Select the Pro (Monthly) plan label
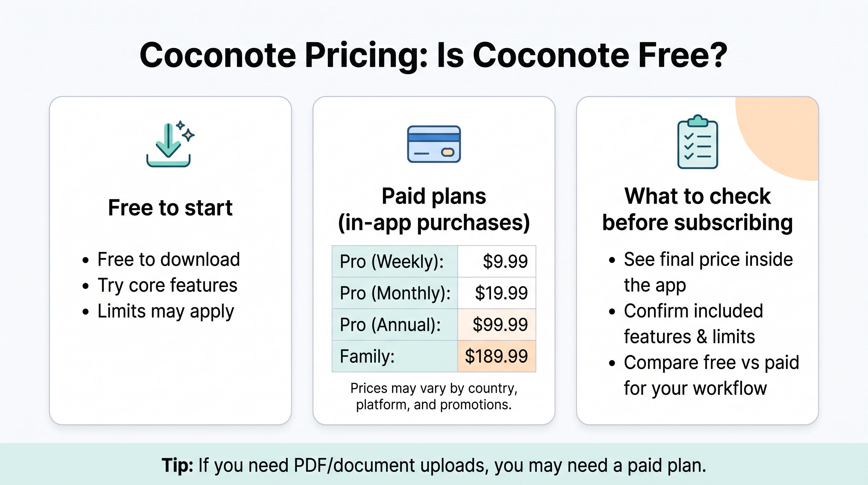The width and height of the screenshot is (868, 485). (x=395, y=293)
